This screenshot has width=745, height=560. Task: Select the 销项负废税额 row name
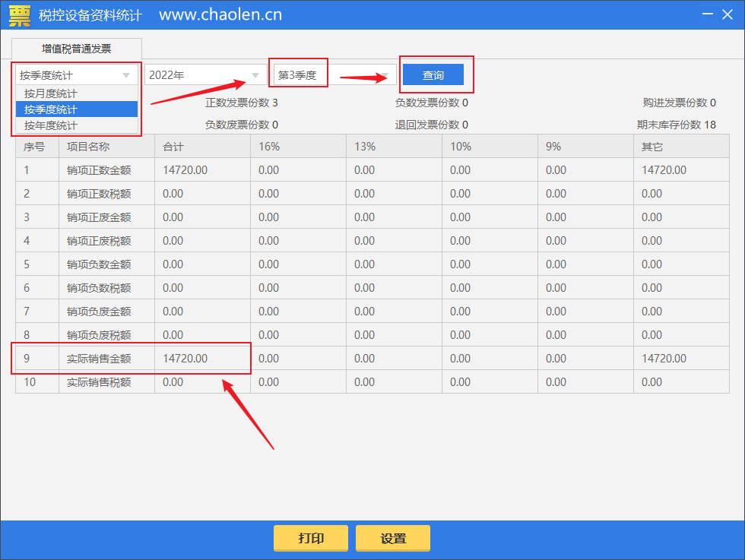tap(99, 335)
